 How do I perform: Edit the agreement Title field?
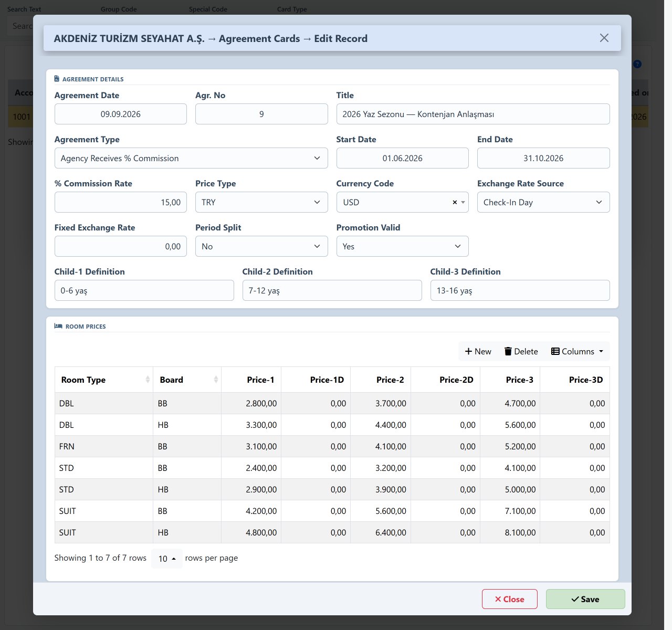473,114
